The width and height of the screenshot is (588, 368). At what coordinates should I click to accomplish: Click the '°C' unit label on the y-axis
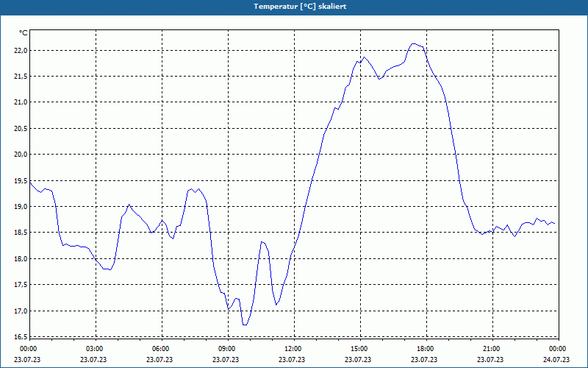point(24,33)
